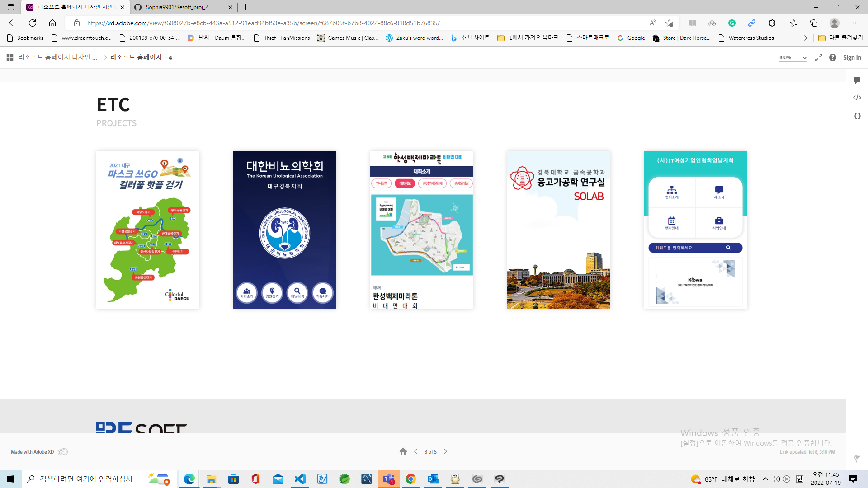Expand the bookmarks bar overflow chevron
Viewport: 868px width, 488px height.
click(x=806, y=38)
